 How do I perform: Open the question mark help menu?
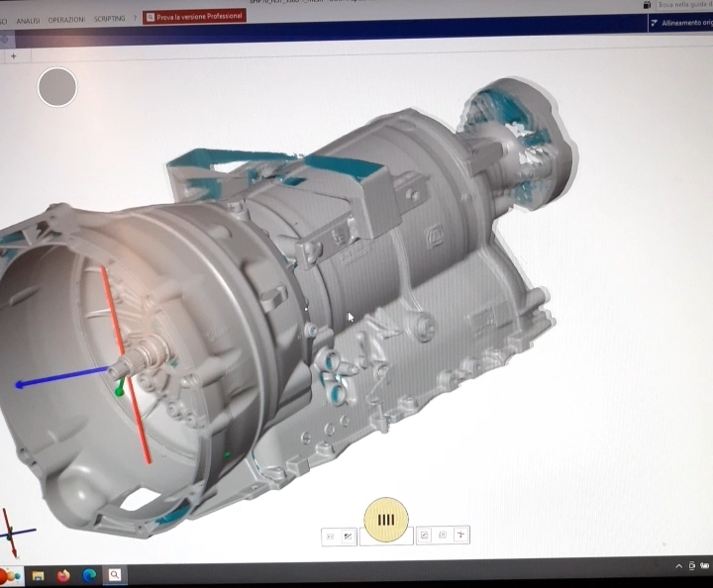[x=135, y=18]
